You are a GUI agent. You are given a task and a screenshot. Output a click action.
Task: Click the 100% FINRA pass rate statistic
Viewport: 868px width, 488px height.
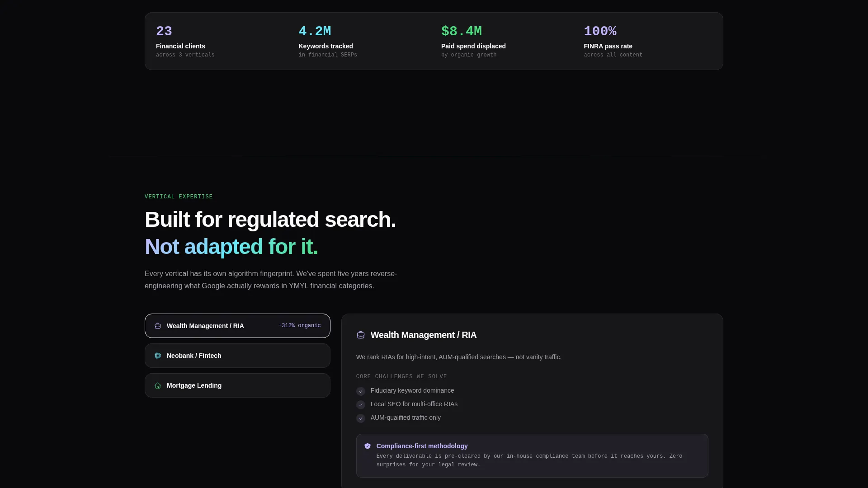[613, 41]
